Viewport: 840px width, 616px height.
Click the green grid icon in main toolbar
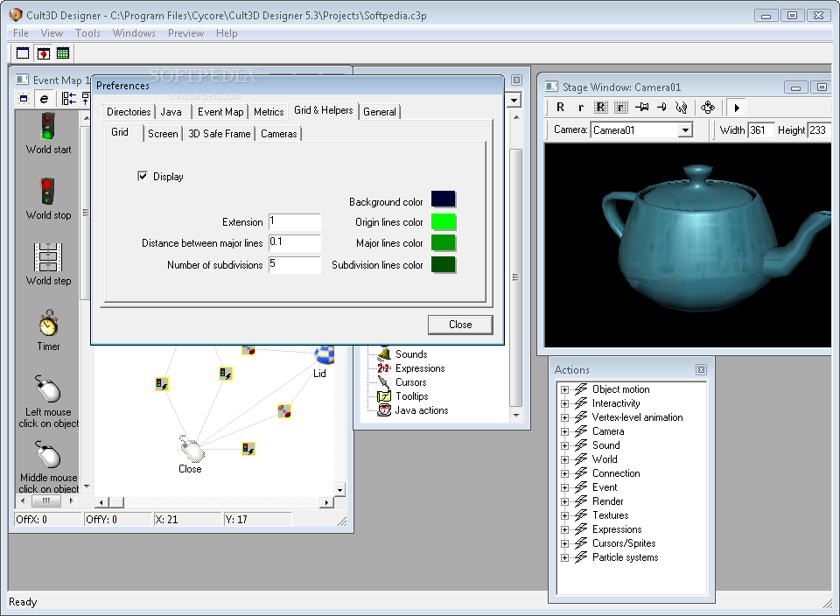(x=63, y=53)
